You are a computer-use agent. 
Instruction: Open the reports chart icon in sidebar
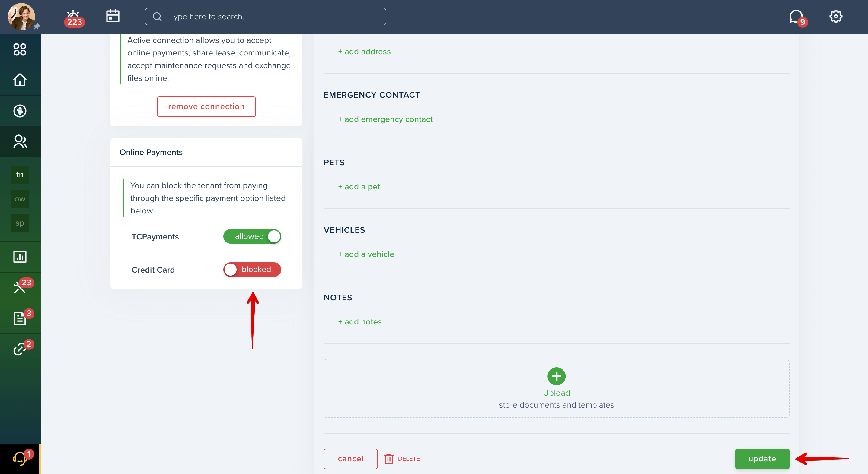[x=20, y=257]
